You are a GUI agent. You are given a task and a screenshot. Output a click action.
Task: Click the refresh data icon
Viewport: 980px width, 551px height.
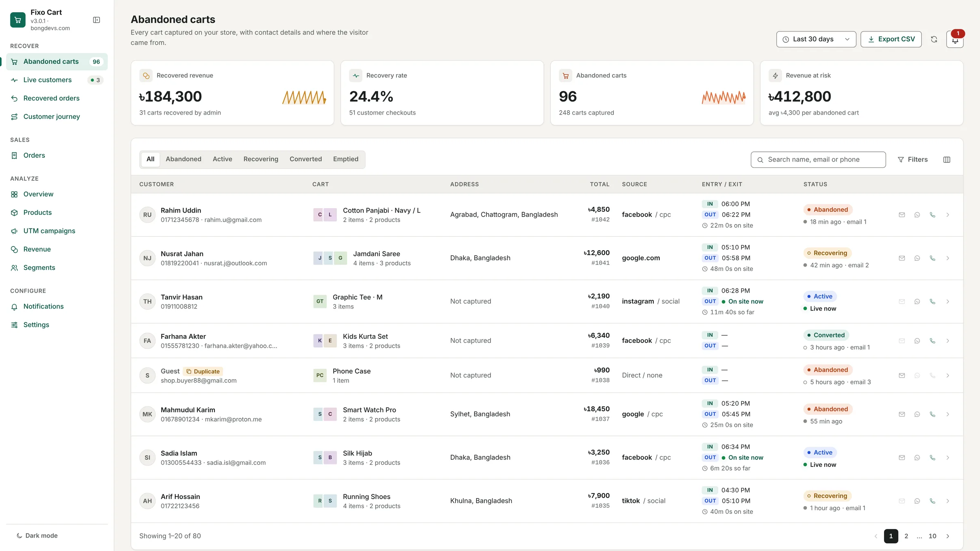click(934, 39)
